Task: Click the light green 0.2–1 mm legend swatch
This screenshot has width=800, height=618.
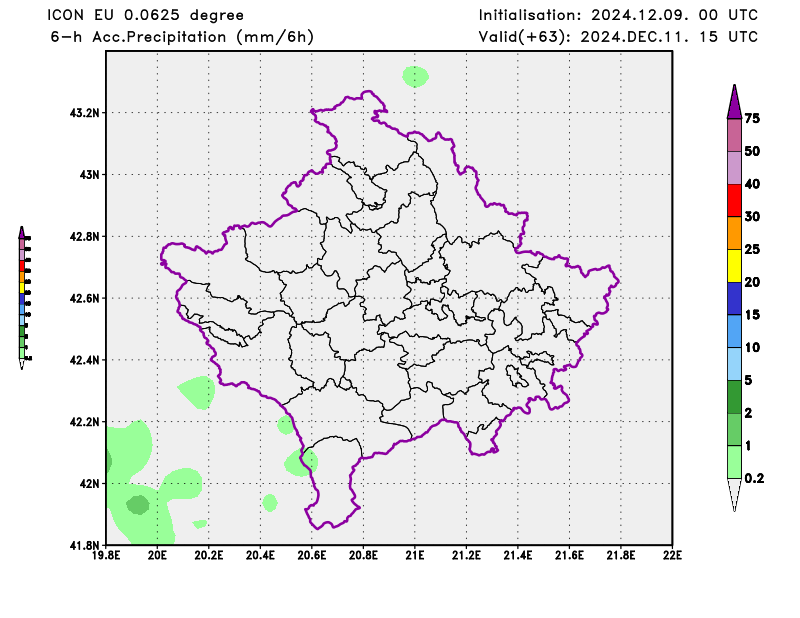Action: click(734, 462)
